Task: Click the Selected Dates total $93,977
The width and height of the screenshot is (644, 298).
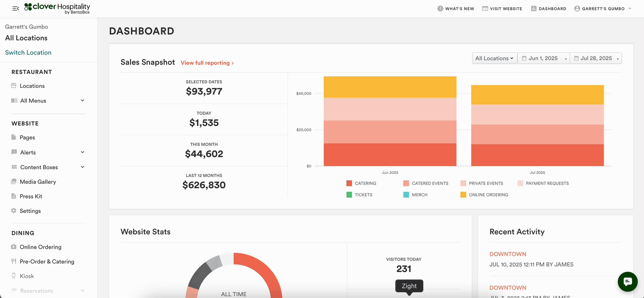Action: [204, 91]
